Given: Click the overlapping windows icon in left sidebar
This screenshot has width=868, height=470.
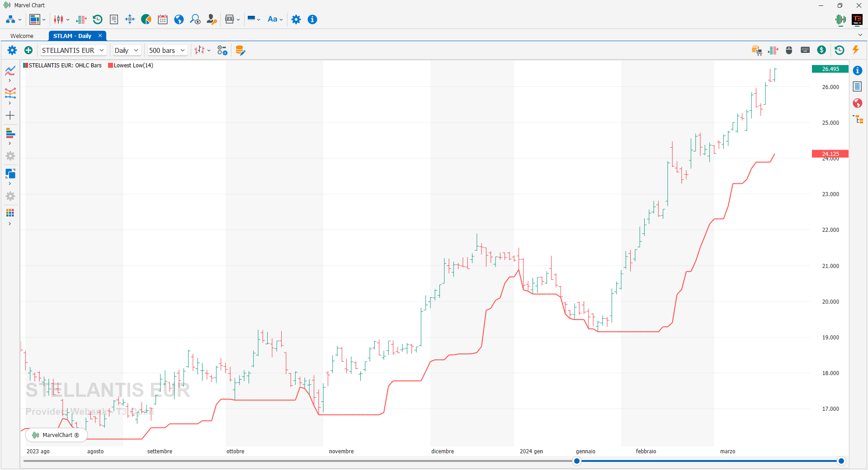Looking at the screenshot, I should click(10, 174).
